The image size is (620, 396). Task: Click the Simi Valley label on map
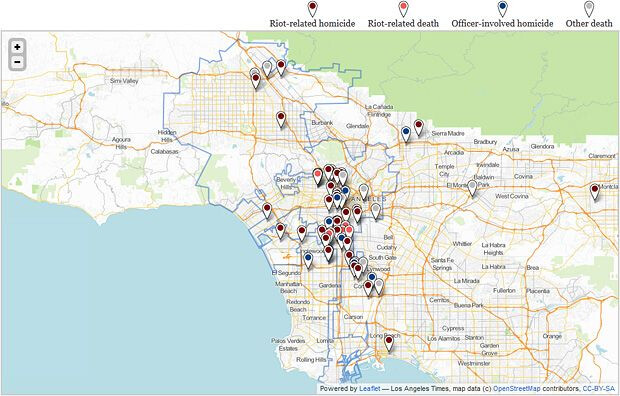click(124, 81)
